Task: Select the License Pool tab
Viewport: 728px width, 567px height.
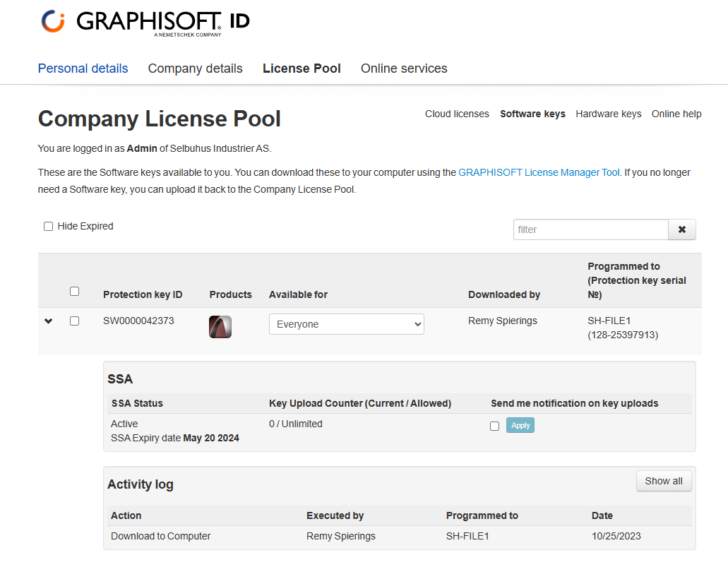Action: tap(302, 68)
